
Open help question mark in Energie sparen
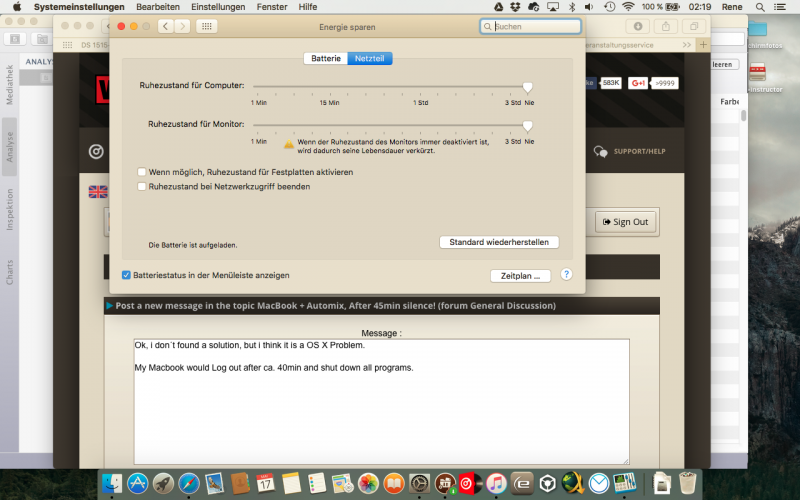(566, 274)
